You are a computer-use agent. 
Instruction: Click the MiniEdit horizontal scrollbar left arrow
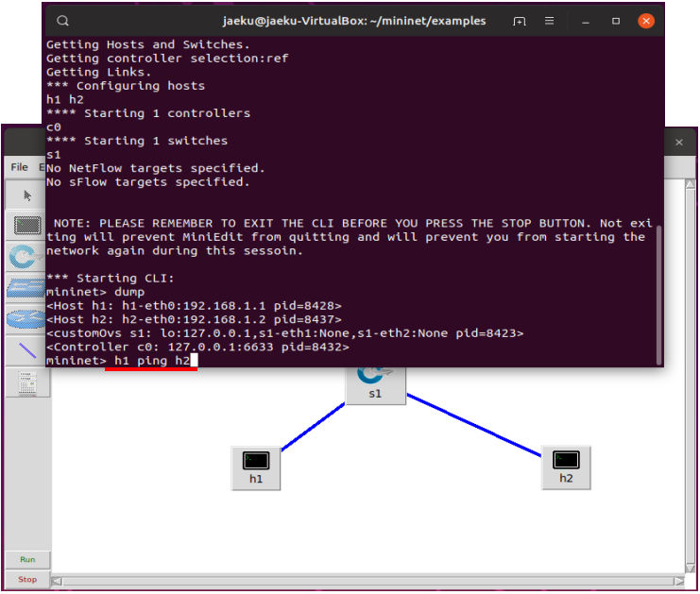(57, 582)
